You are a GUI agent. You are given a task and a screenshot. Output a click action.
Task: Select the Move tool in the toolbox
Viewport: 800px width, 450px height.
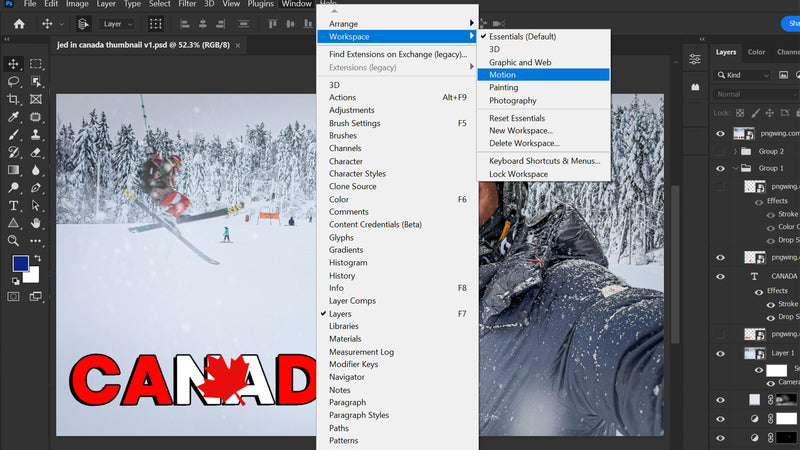point(14,64)
